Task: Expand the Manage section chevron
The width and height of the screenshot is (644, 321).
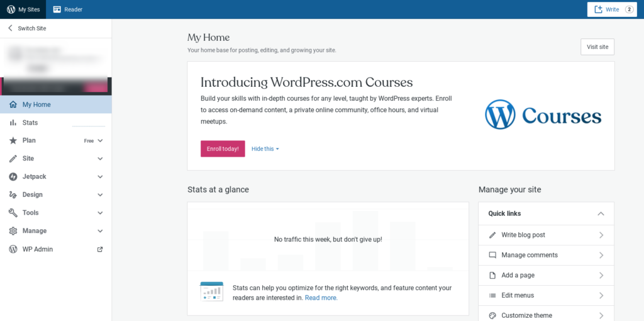Action: (x=100, y=231)
